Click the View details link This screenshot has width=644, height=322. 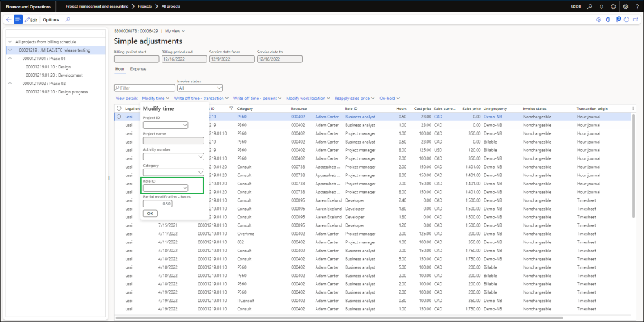coord(126,98)
